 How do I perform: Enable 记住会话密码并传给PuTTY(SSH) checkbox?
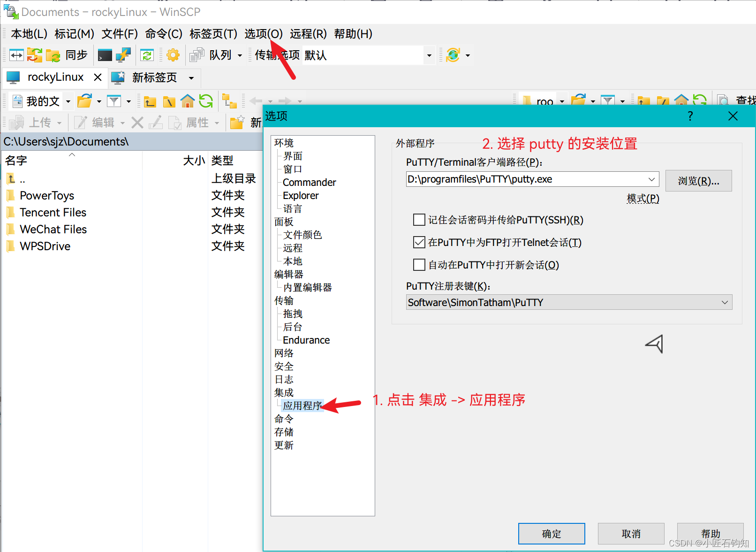click(419, 220)
